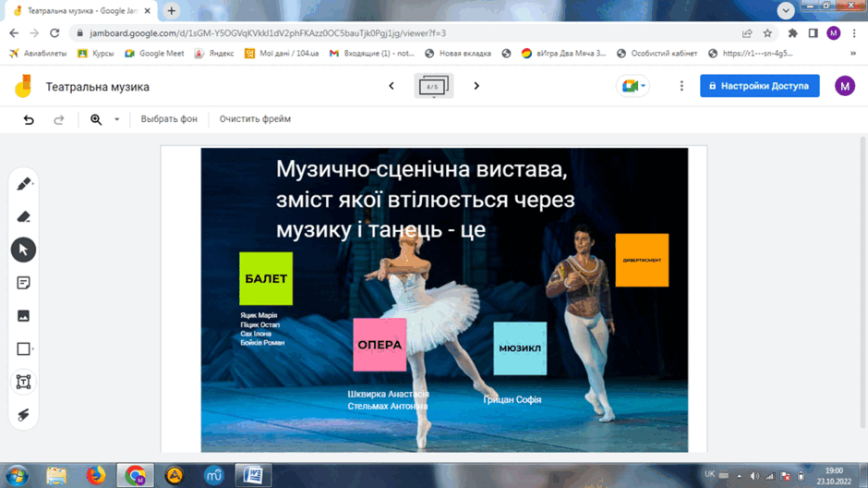
Task: Open Word from the taskbar
Action: [253, 476]
